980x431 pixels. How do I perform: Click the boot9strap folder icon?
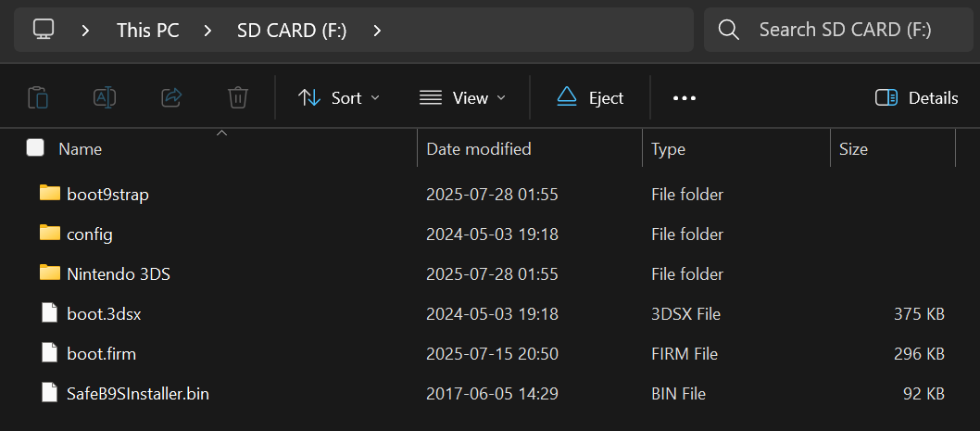coord(50,194)
